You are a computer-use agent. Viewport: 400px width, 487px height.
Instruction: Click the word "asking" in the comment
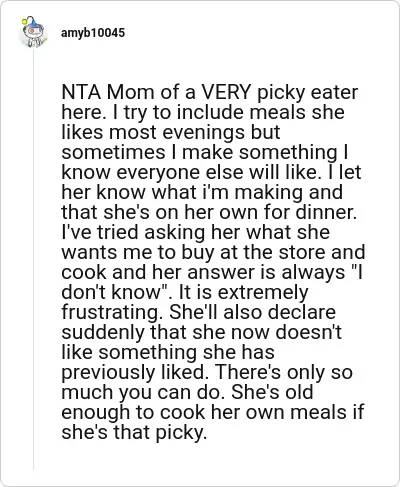click(175, 232)
